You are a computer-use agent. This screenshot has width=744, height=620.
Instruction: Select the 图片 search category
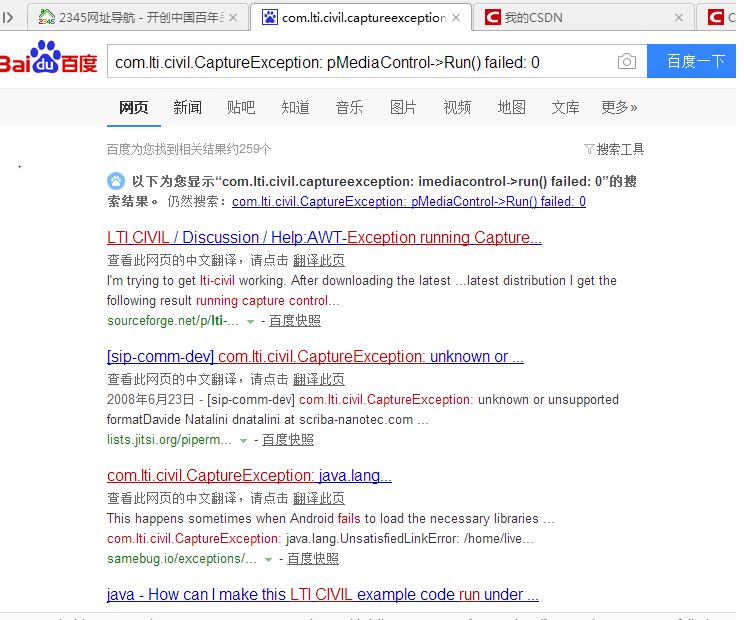pyautogui.click(x=403, y=108)
